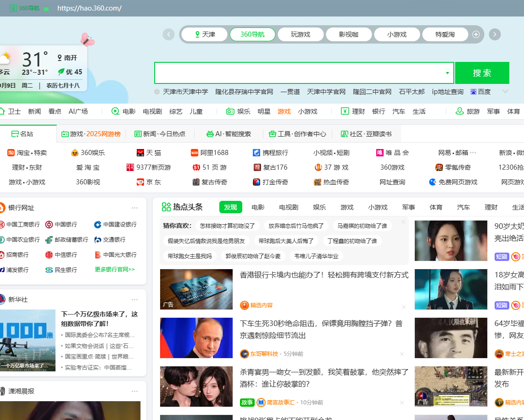524x420 pixels.
Task: Click the 天津 location selector
Action: (x=205, y=34)
